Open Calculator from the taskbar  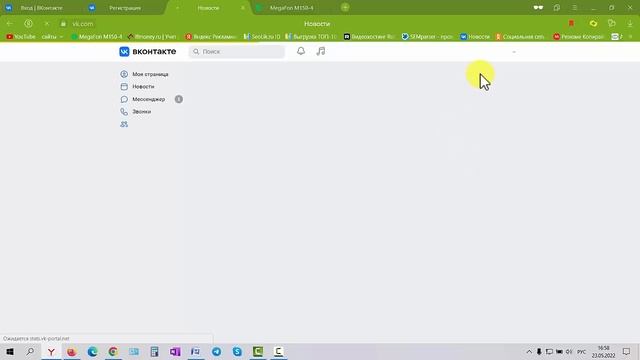click(154, 351)
